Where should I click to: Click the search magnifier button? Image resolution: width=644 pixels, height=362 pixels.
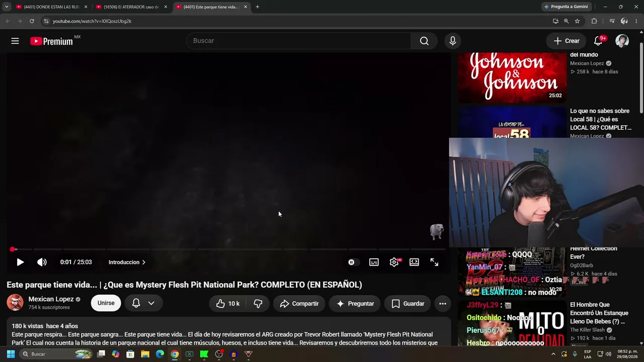(x=424, y=41)
